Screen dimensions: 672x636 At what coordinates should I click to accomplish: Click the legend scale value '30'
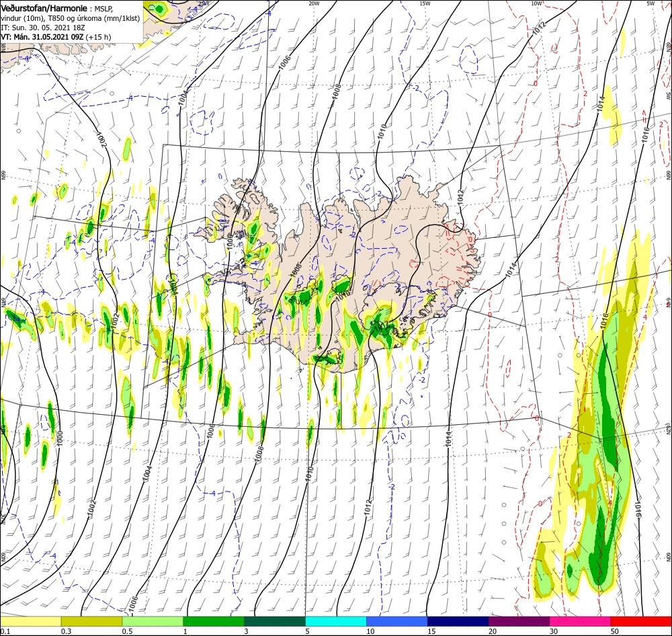click(x=554, y=631)
